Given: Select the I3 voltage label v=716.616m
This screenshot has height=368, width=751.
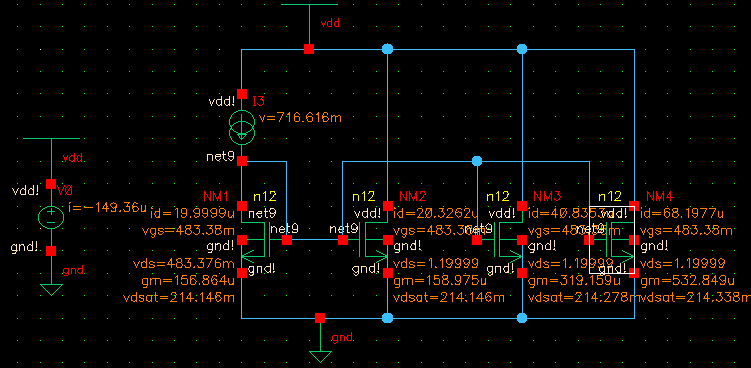Looking at the screenshot, I should point(300,117).
